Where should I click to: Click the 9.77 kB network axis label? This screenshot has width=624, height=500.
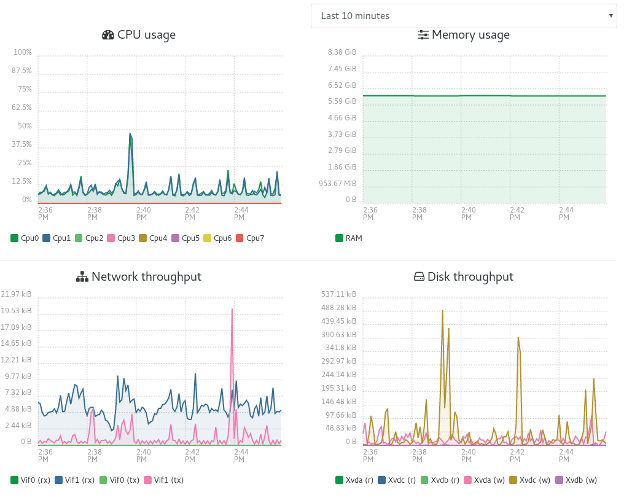(x=18, y=376)
